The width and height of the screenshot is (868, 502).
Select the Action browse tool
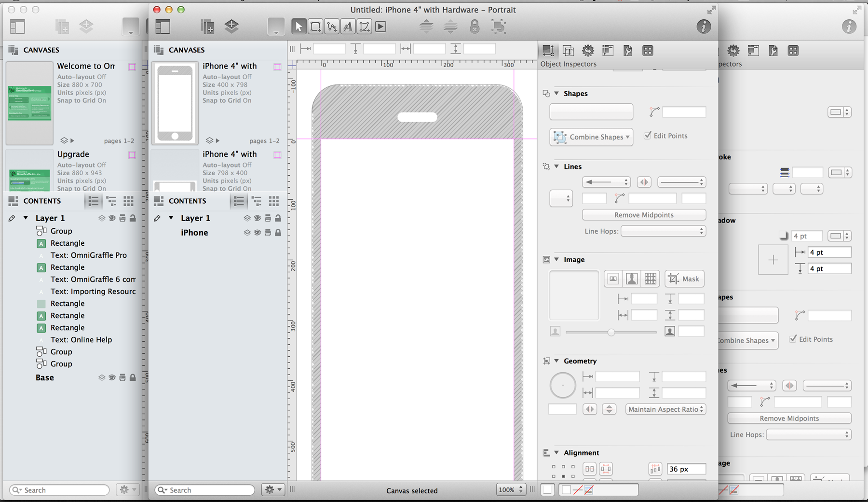381,27
